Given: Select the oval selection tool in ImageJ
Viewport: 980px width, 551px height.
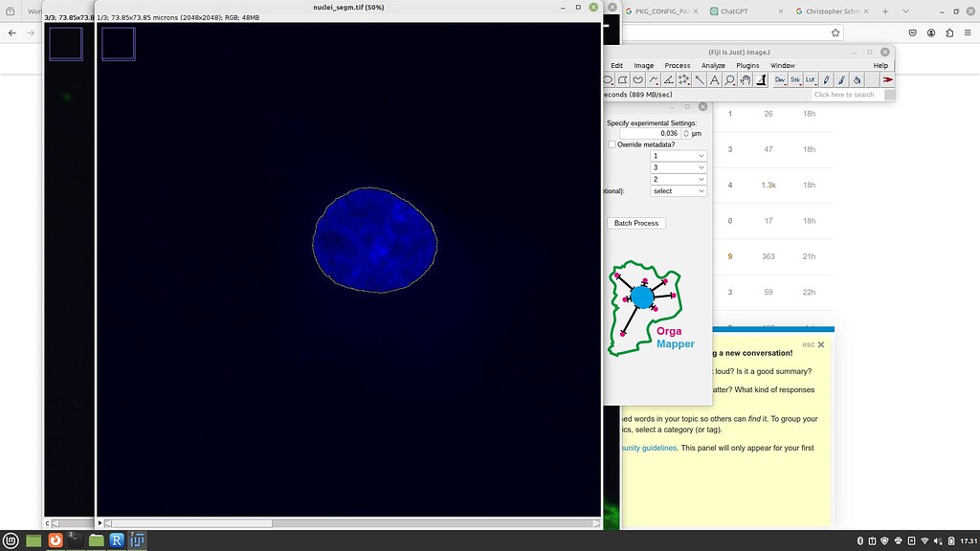Looking at the screenshot, I should [x=607, y=79].
